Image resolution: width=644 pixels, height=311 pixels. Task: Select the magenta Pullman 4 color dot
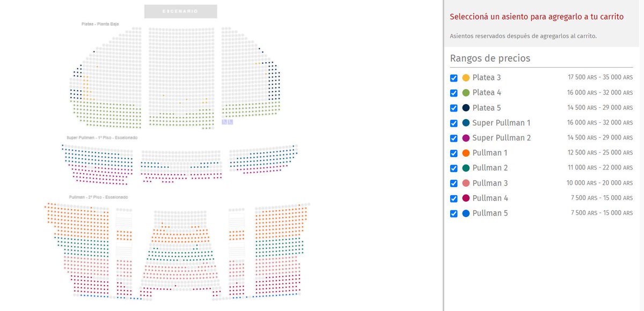pos(466,198)
